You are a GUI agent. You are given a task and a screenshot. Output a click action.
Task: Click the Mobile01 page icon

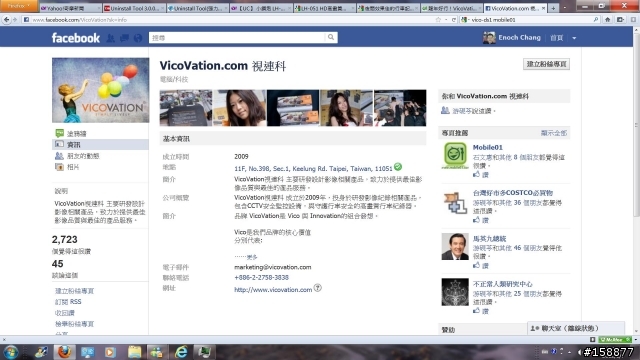(x=455, y=156)
